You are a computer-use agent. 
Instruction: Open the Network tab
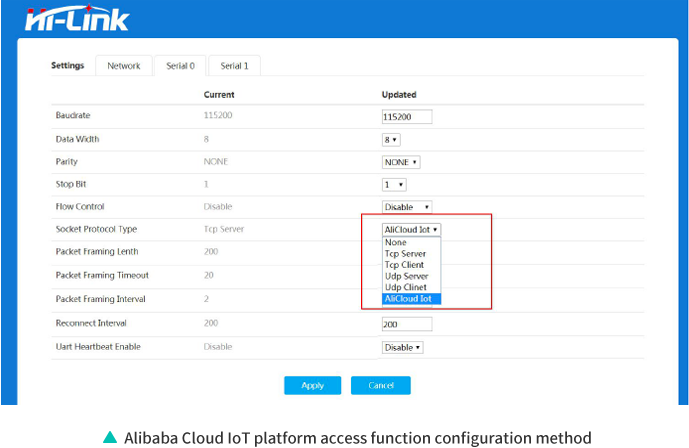point(124,66)
